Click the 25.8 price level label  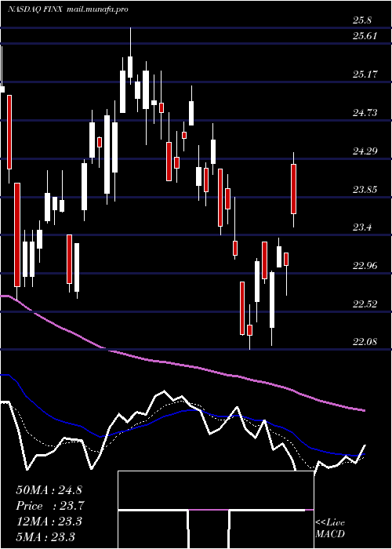point(362,20)
